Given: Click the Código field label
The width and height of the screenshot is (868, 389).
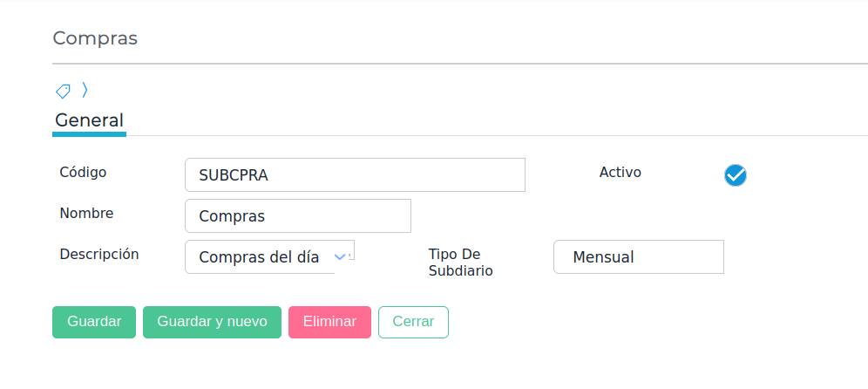Looking at the screenshot, I should tap(83, 172).
